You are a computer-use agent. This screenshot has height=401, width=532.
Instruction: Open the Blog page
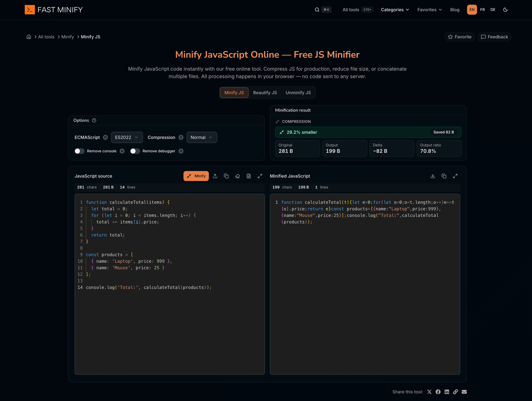click(x=455, y=10)
